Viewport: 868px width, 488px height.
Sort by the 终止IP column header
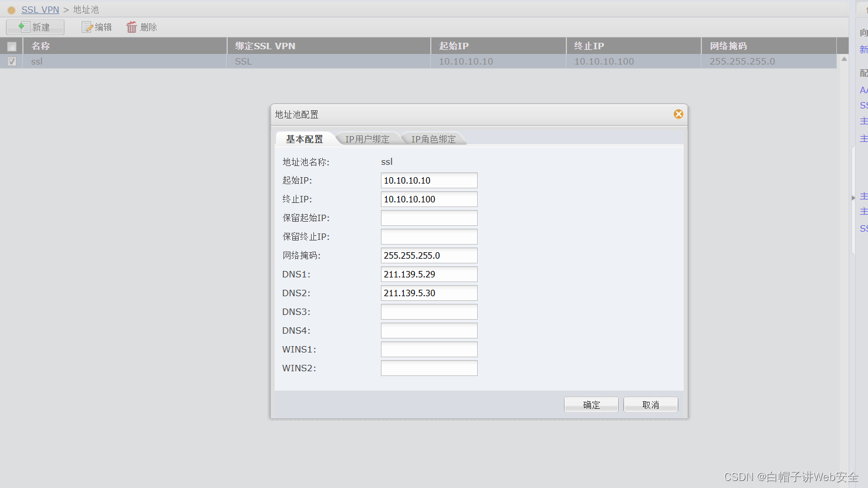pyautogui.click(x=633, y=46)
